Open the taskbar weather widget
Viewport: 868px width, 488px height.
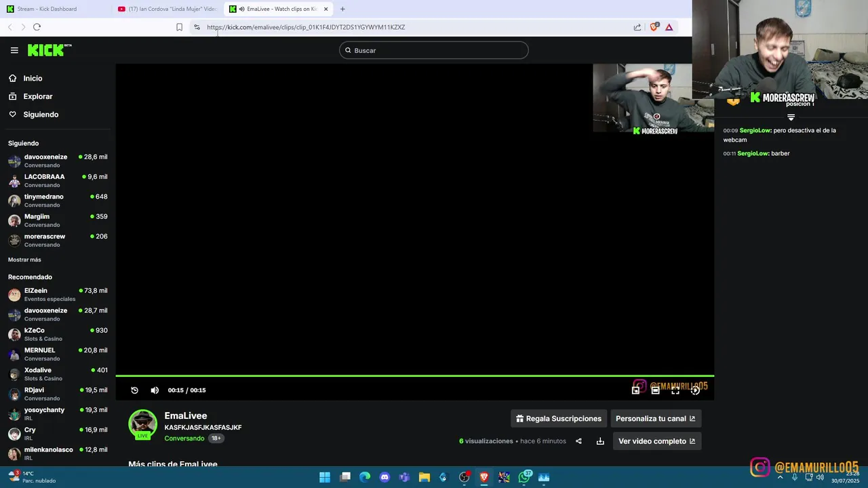coord(33,477)
